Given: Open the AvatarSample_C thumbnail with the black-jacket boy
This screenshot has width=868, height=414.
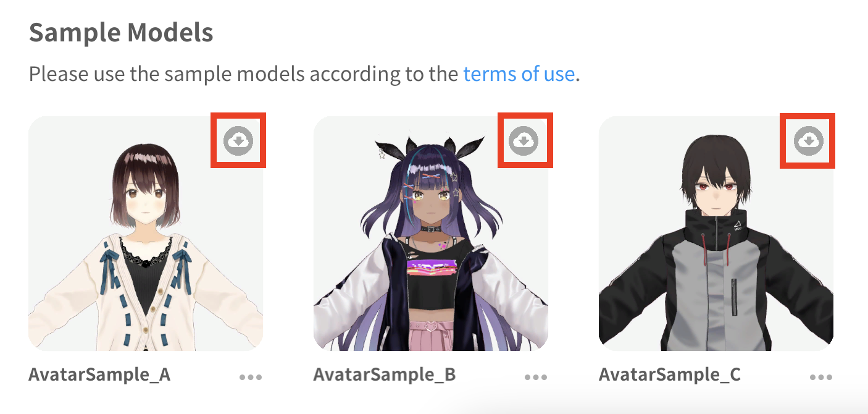Looking at the screenshot, I should pos(716,234).
